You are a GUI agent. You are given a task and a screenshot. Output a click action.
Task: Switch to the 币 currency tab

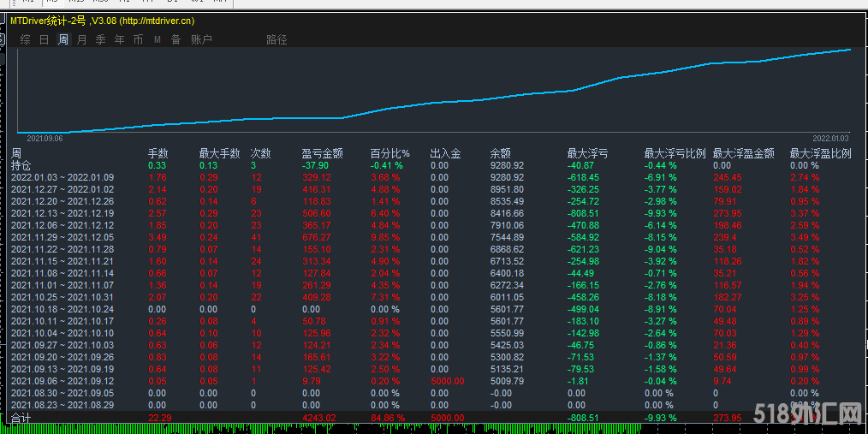138,39
